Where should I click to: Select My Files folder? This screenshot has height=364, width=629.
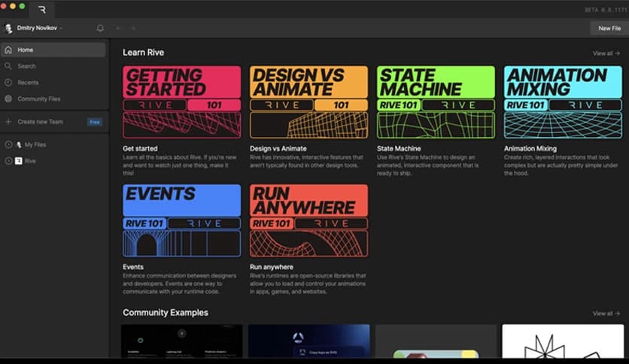(x=35, y=144)
